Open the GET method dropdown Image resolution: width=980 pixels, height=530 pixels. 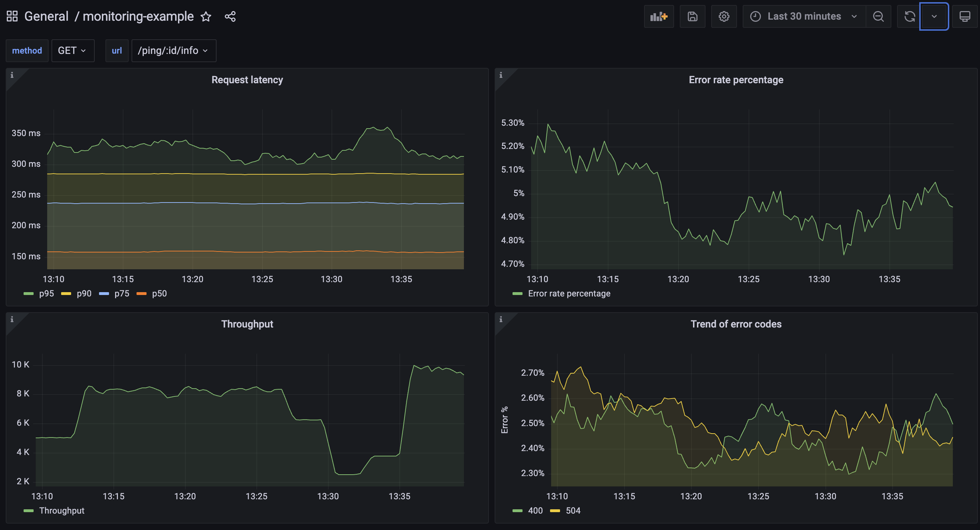(x=72, y=51)
